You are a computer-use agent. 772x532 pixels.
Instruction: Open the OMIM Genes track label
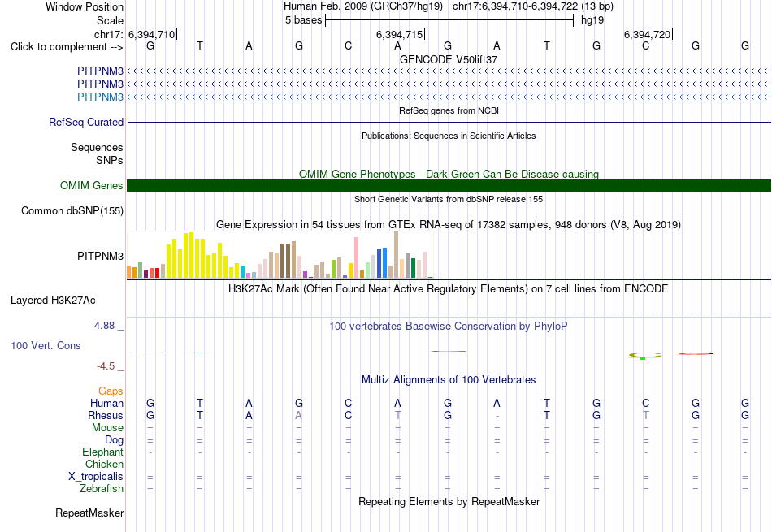tap(92, 185)
